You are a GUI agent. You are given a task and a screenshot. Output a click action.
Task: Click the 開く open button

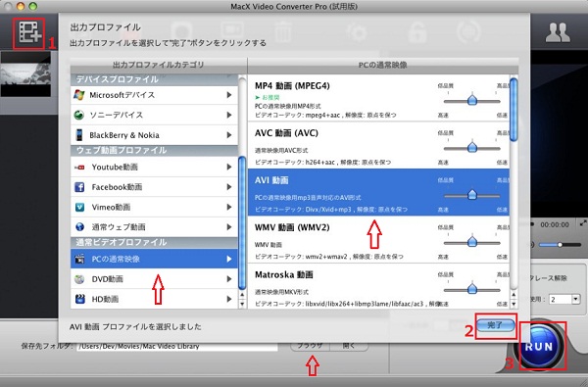pyautogui.click(x=349, y=346)
